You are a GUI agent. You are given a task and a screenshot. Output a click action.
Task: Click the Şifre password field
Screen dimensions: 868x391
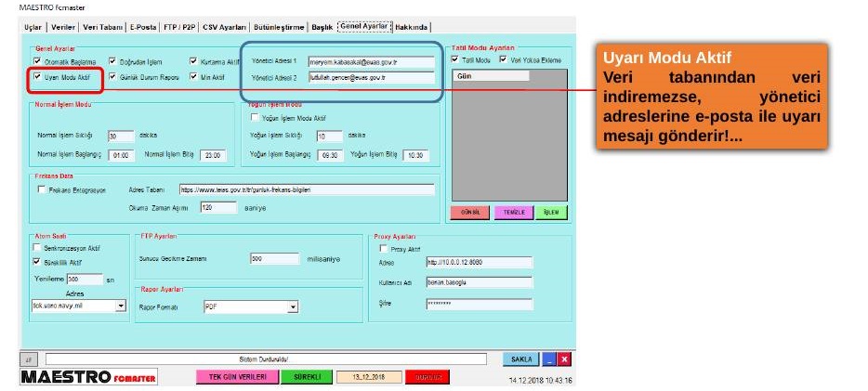click(479, 304)
